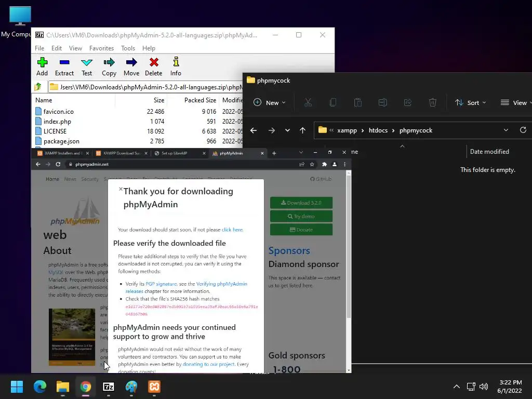The height and width of the screenshot is (399, 532).
Task: Click the Extract icon in 7-Zip
Action: click(64, 66)
